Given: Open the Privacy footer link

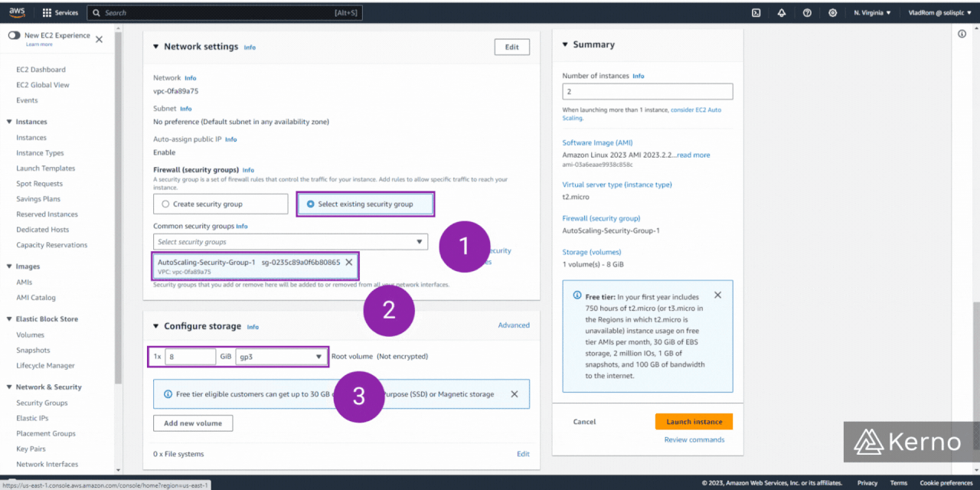Looking at the screenshot, I should [x=867, y=483].
